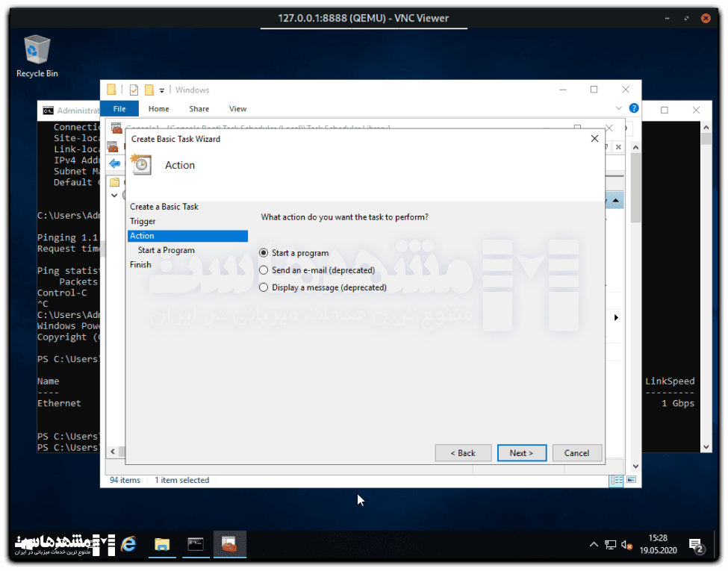
Task: Select Send an e-mail (deprecated) option
Action: coord(264,270)
